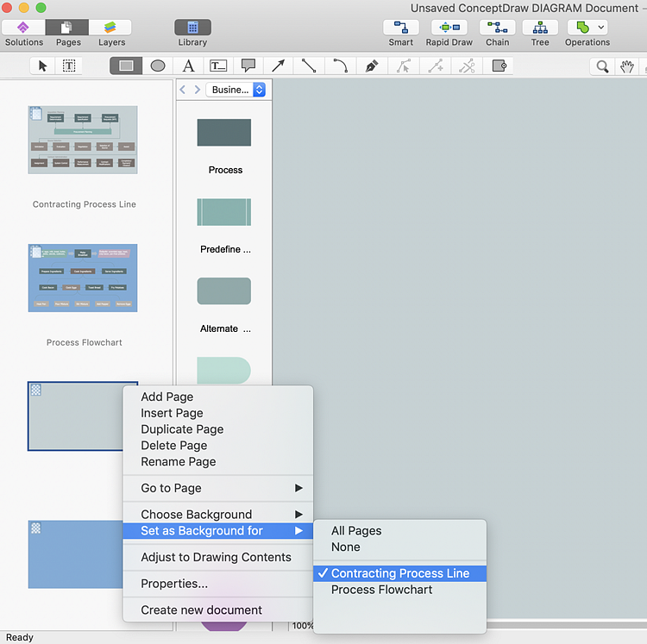
Task: Choose the Callout speech bubble tool
Action: pyautogui.click(x=248, y=66)
